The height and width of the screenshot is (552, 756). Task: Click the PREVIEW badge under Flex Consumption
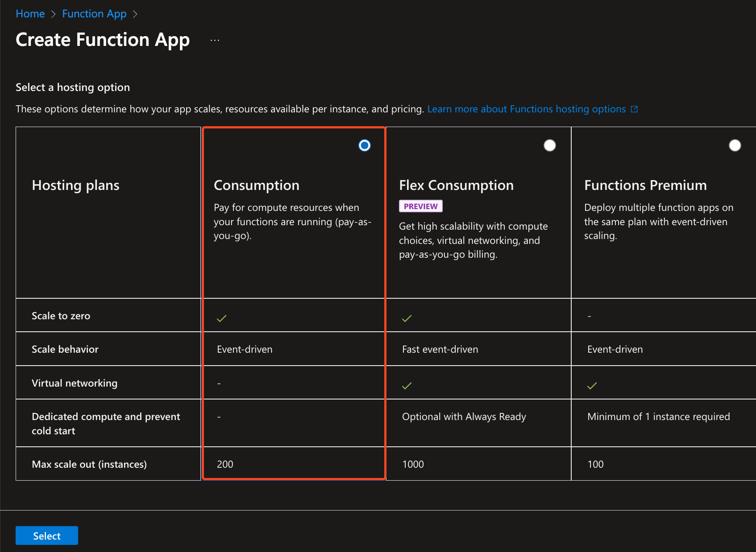pos(421,206)
